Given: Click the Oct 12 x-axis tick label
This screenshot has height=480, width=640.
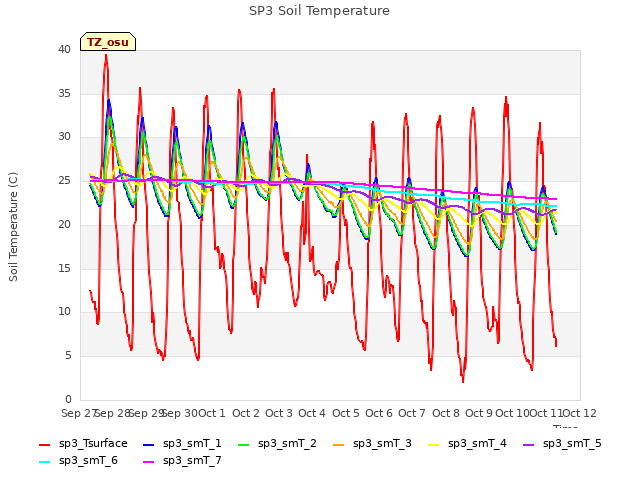Looking at the screenshot, I should tap(579, 413).
